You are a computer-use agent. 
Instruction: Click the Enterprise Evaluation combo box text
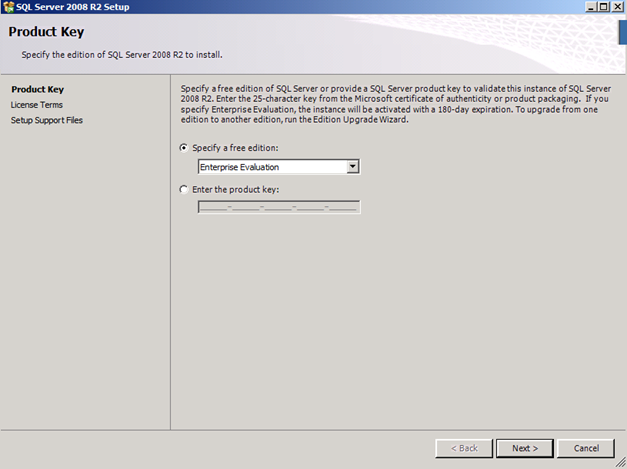click(x=239, y=167)
